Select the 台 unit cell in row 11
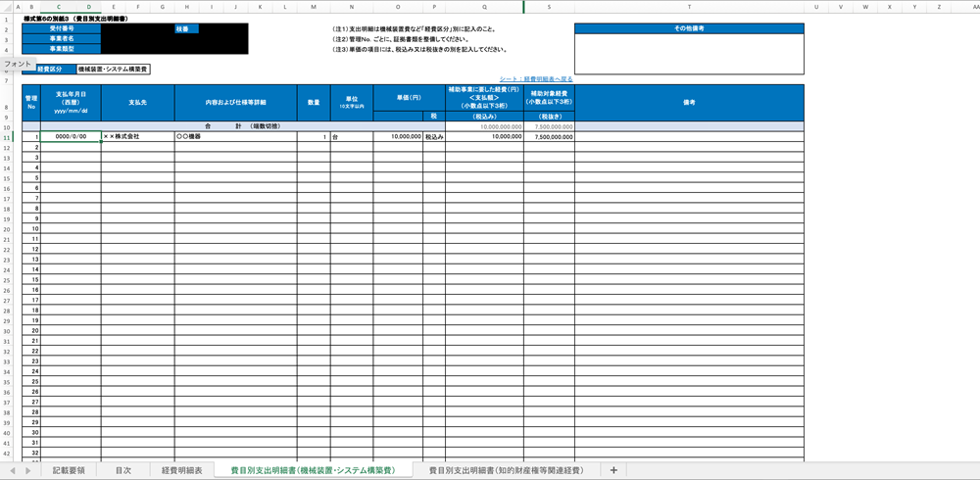The width and height of the screenshot is (980, 480). (x=351, y=137)
